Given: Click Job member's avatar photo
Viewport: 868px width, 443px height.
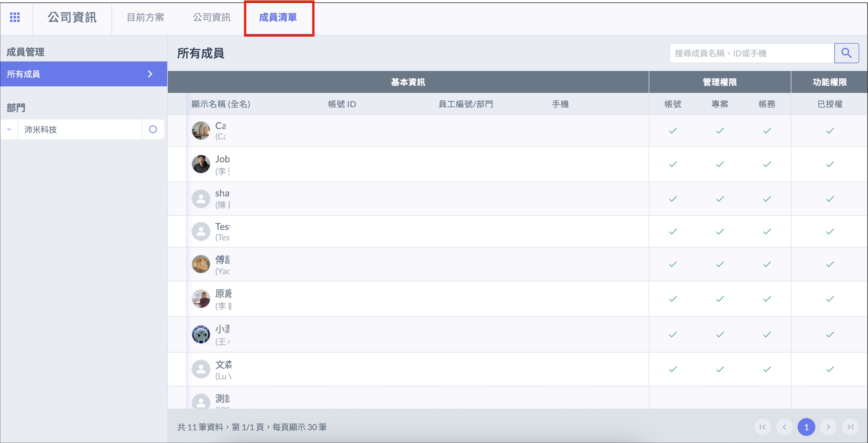Looking at the screenshot, I should point(201,164).
